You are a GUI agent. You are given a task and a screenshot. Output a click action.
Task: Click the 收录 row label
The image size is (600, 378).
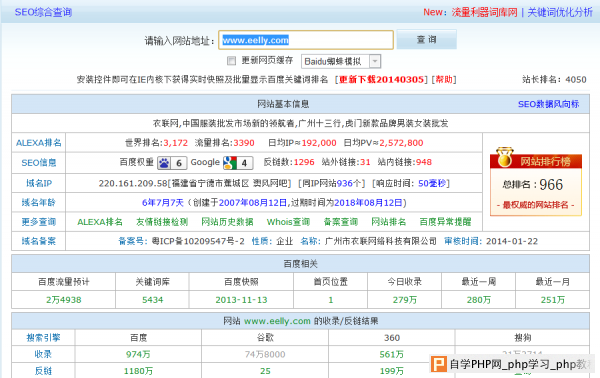pyautogui.click(x=43, y=354)
